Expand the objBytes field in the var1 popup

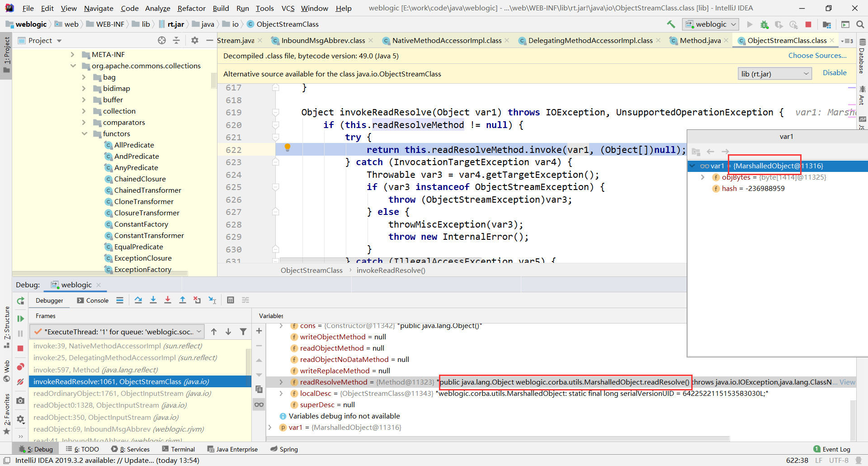click(703, 177)
